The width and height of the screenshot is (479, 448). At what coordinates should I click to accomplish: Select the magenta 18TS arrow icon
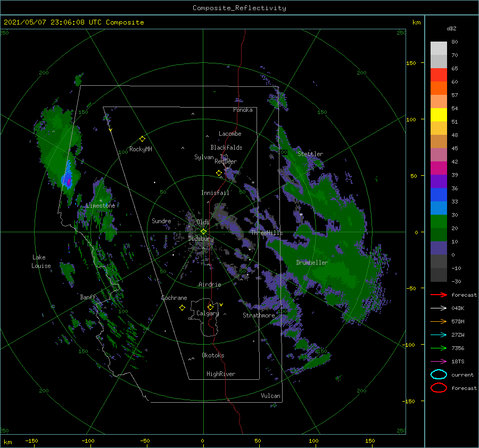[x=439, y=362]
